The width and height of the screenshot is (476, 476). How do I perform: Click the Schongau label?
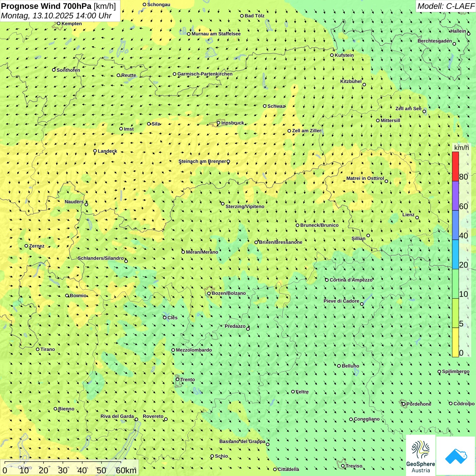pyautogui.click(x=159, y=4)
